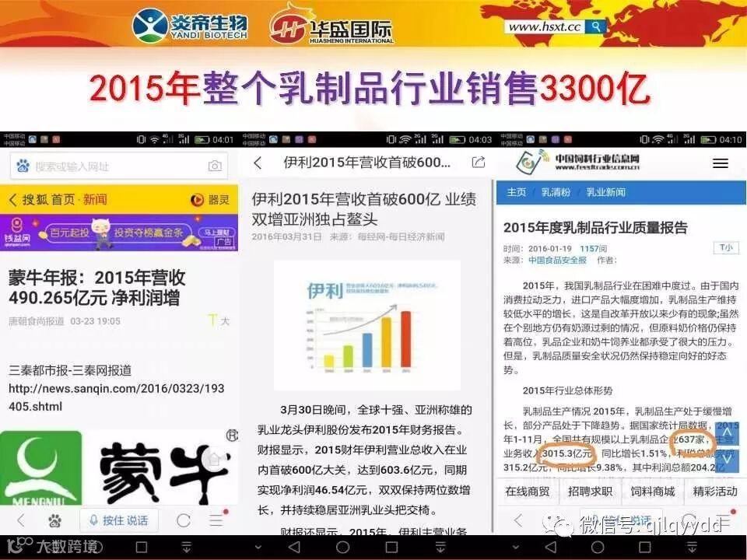Select the circled figure 3015.3亿元
The width and height of the screenshot is (747, 560).
click(567, 453)
